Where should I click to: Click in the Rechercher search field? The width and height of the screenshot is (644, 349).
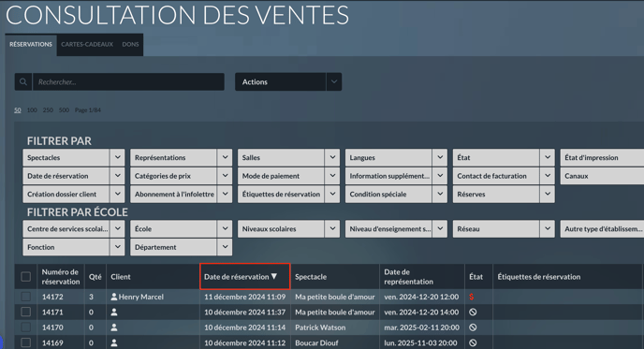pos(128,81)
